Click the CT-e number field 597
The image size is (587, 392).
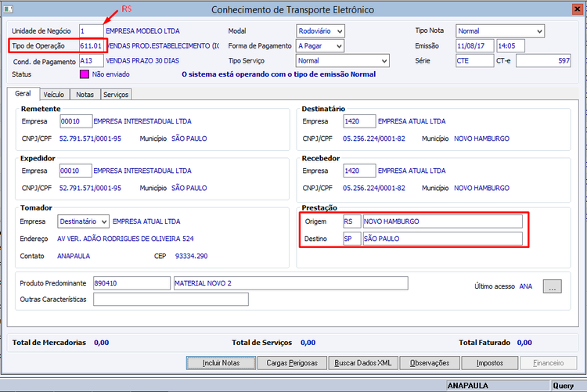543,61
